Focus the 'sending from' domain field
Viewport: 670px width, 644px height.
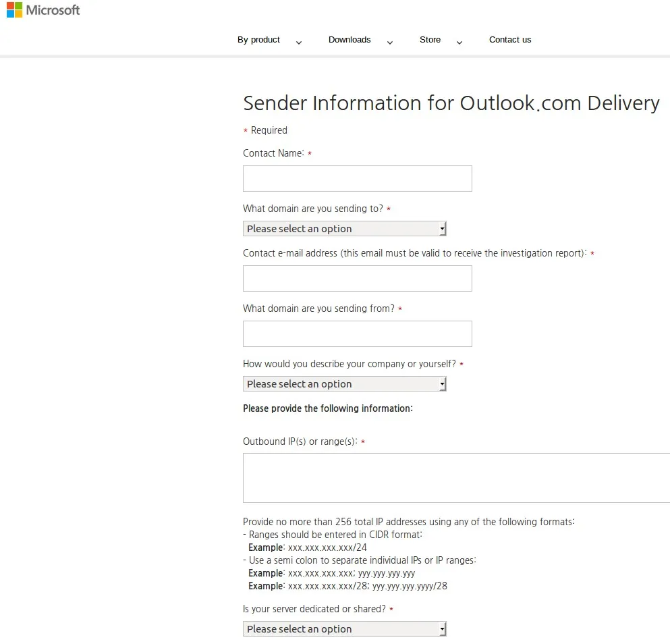357,333
